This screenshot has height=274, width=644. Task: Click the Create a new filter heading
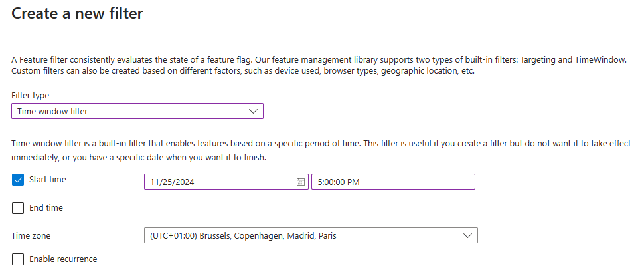[77, 13]
